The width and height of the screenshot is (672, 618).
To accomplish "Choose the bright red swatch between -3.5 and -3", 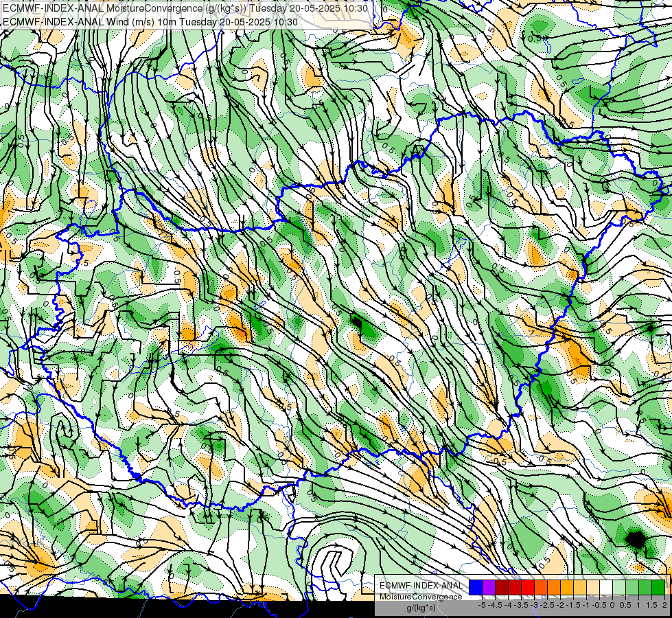I will coord(528,588).
